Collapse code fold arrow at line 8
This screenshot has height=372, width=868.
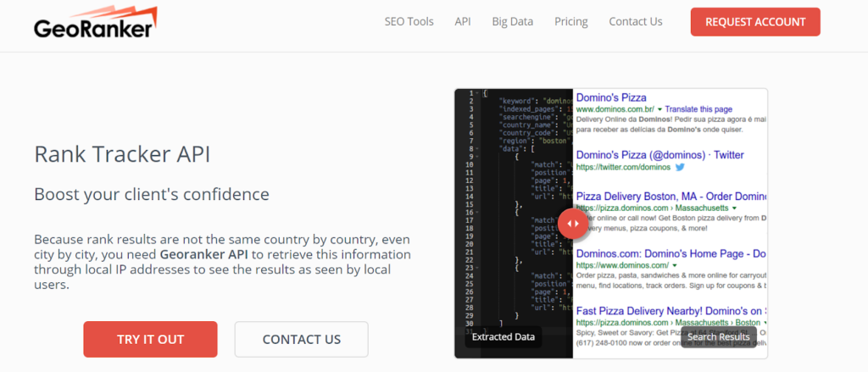point(478,149)
